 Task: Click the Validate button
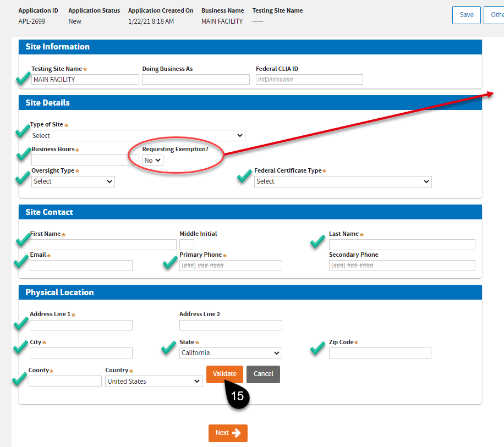pyautogui.click(x=224, y=374)
